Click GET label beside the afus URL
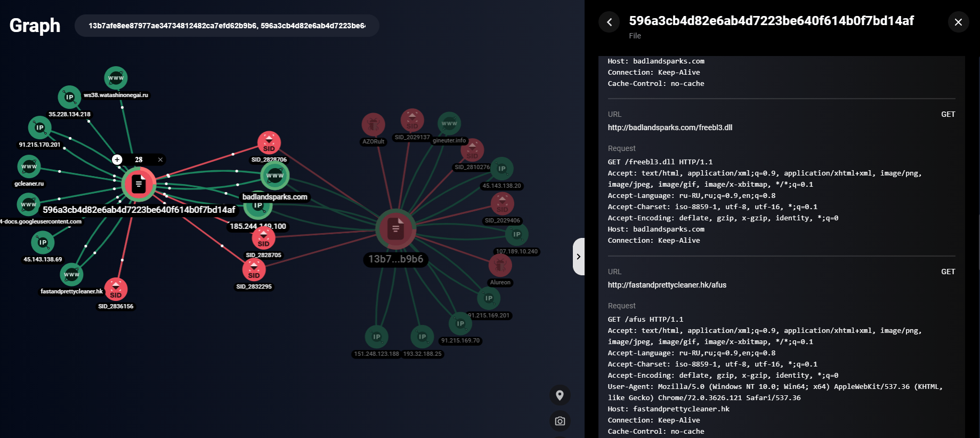This screenshot has height=438, width=980. (948, 272)
